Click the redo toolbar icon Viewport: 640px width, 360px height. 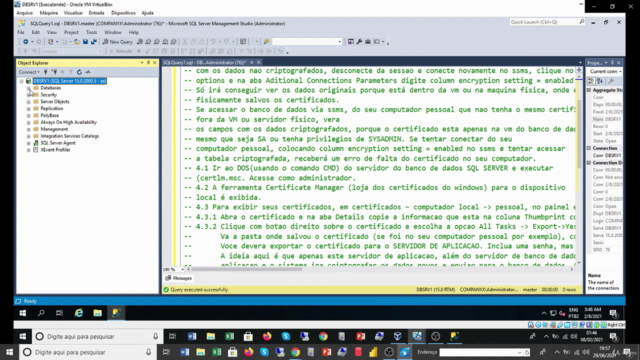click(x=227, y=42)
